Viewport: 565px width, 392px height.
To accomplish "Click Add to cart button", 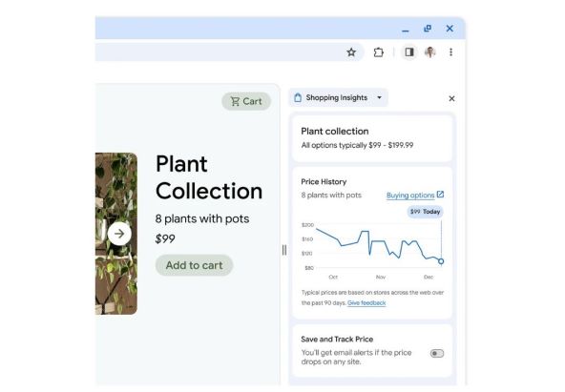I will click(x=195, y=265).
